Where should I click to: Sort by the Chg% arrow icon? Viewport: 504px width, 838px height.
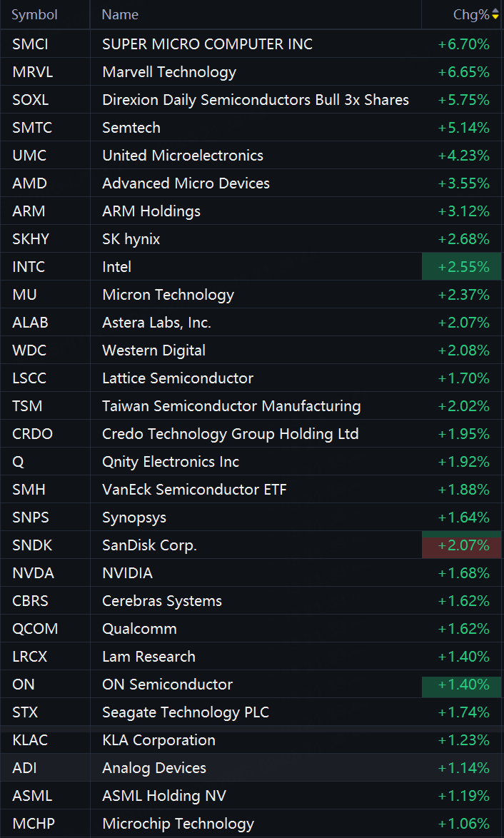495,15
